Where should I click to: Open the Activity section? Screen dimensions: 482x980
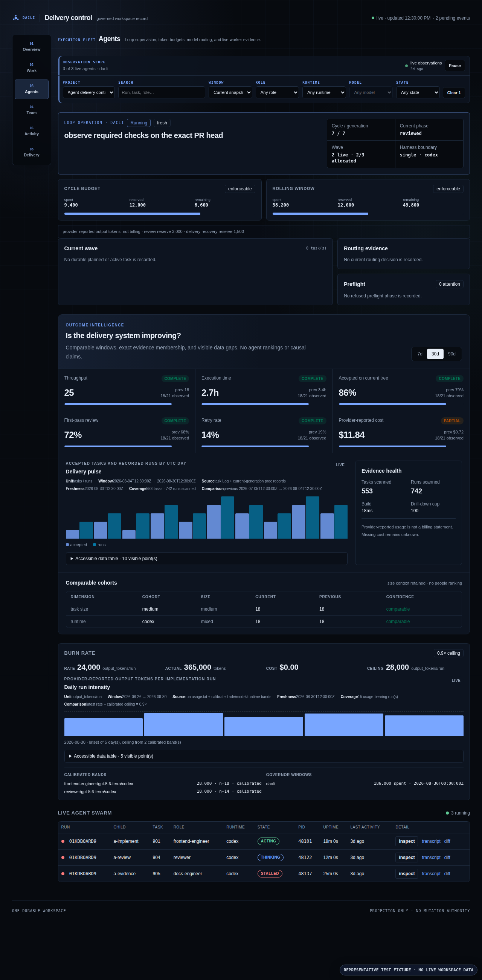coord(32,131)
